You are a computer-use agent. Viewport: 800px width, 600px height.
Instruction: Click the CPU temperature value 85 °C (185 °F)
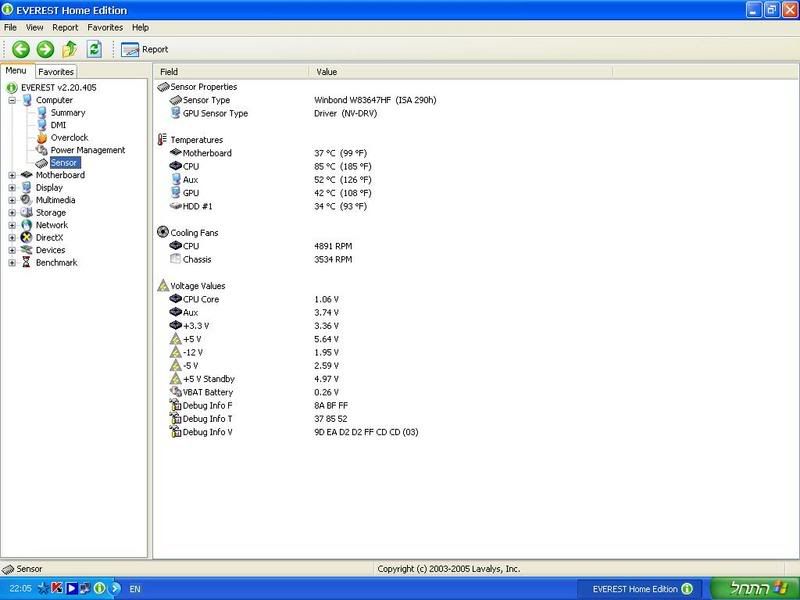pos(343,166)
